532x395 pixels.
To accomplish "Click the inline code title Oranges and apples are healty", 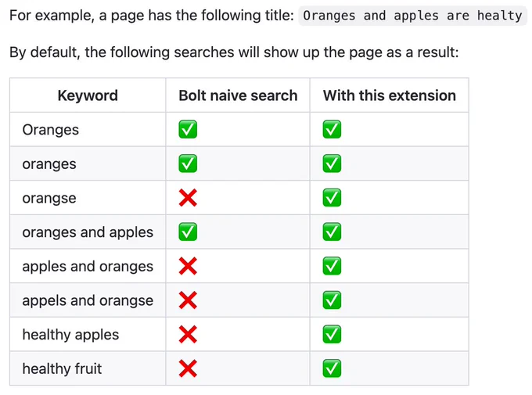I will coord(412,16).
